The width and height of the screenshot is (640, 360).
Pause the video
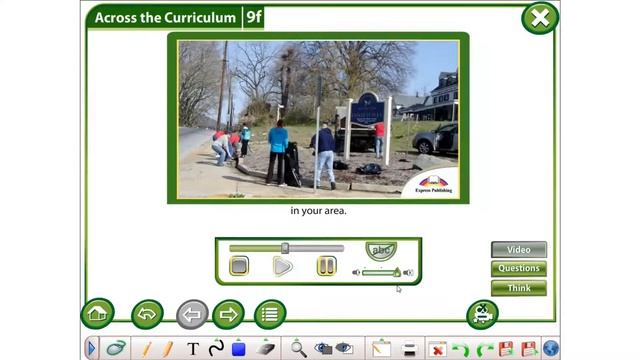click(x=327, y=266)
